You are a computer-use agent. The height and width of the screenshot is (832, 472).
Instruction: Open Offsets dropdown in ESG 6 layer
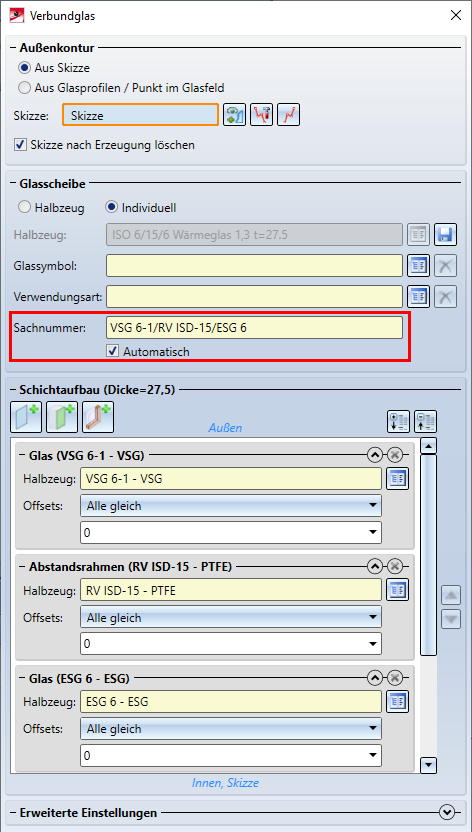pos(231,729)
